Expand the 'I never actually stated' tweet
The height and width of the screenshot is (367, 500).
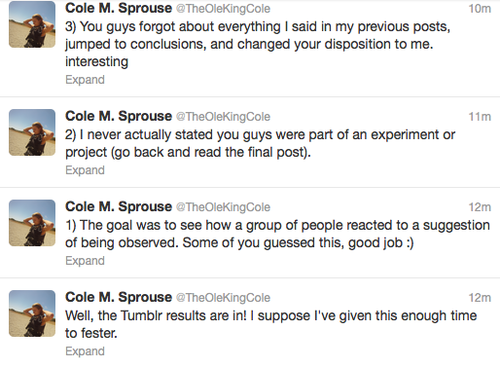(85, 170)
